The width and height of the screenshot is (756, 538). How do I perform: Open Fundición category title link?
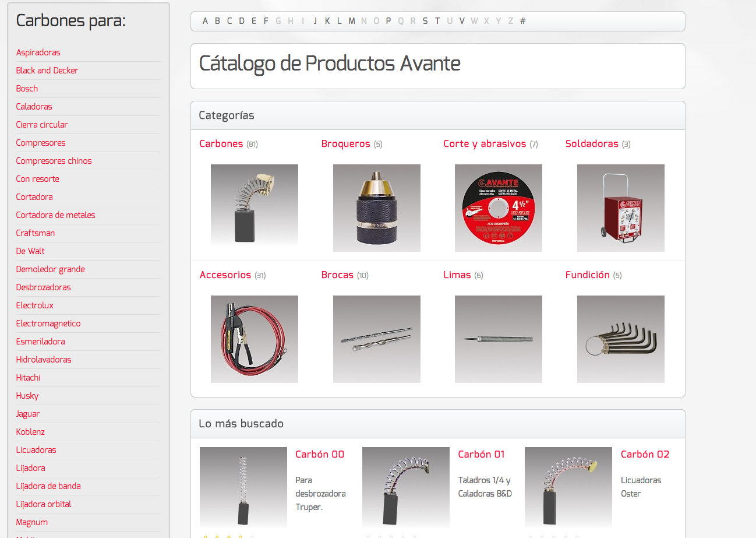588,275
